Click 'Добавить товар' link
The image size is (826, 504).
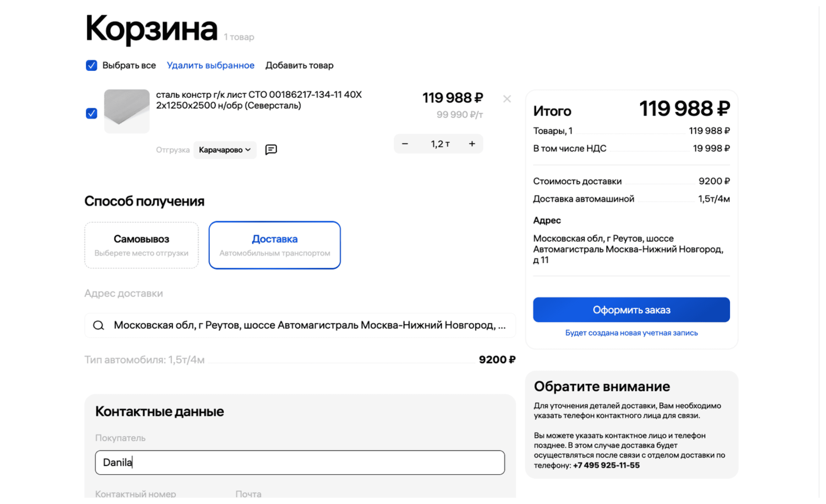(299, 65)
